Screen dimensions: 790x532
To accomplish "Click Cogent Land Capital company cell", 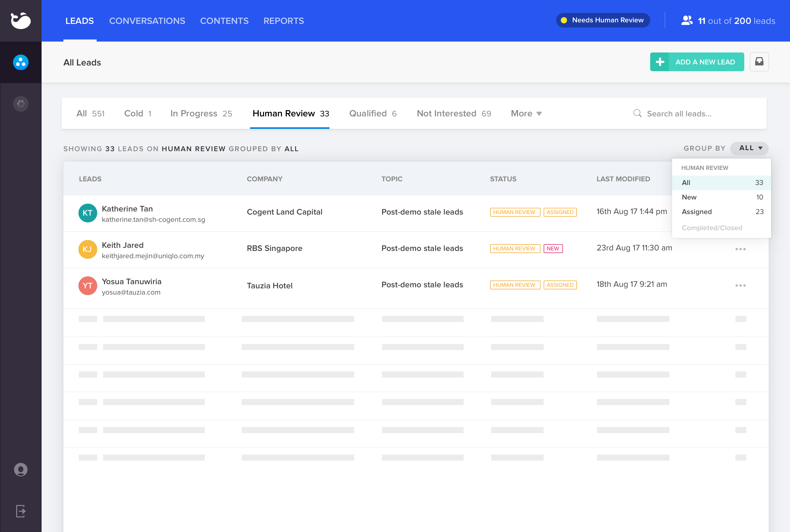I will tap(284, 212).
